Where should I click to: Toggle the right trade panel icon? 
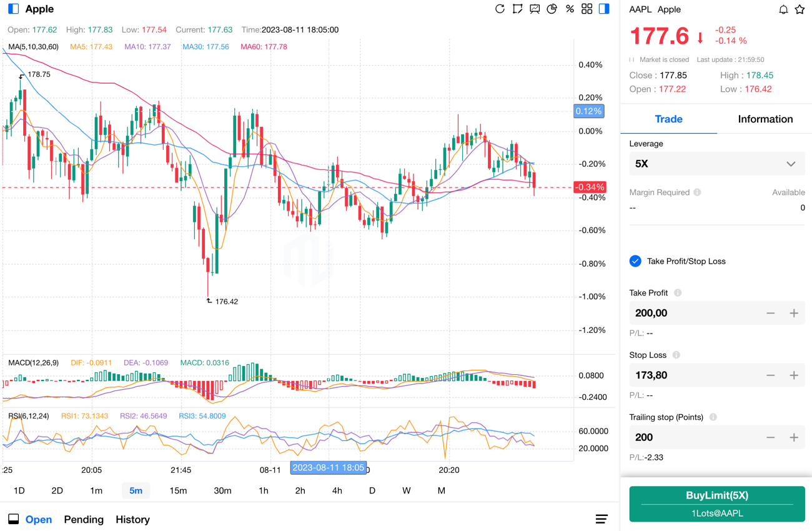604,9
